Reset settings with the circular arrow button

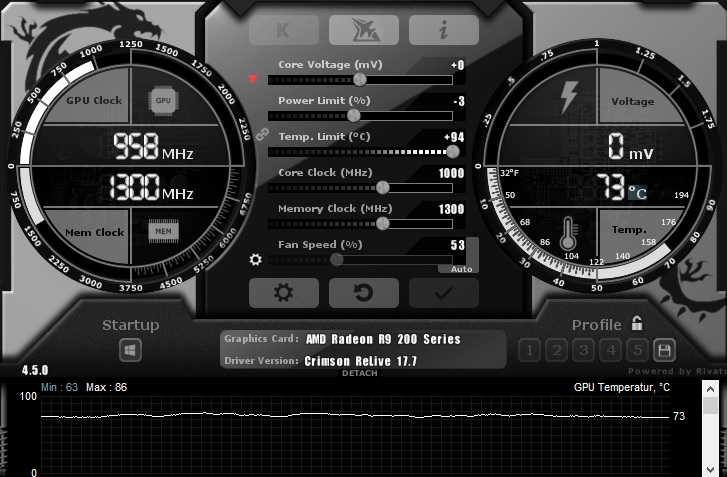(x=364, y=293)
